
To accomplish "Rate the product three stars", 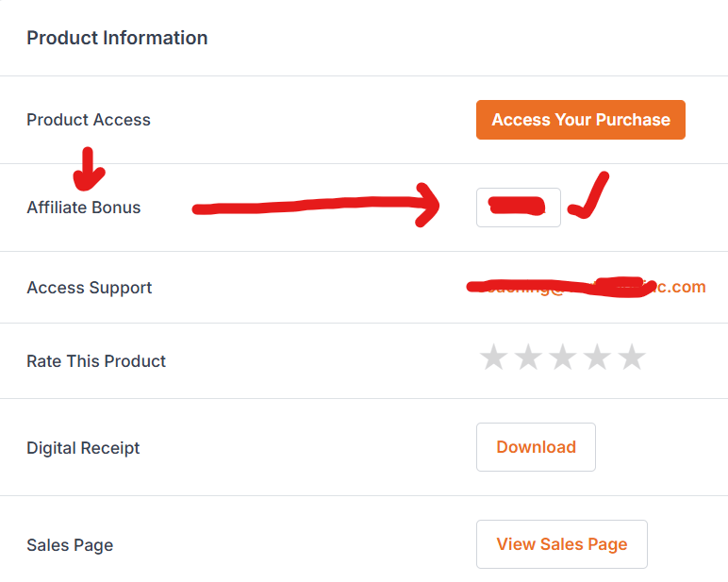I will tap(563, 358).
